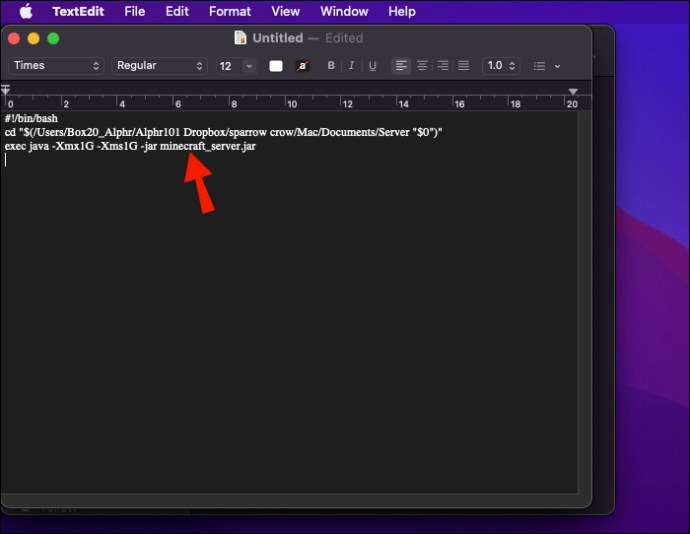Align text left

(401, 66)
